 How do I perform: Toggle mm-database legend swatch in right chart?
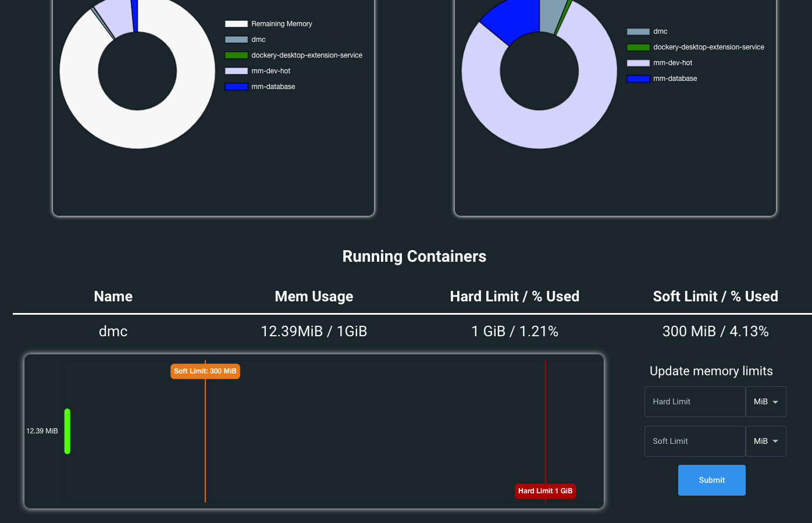(638, 79)
